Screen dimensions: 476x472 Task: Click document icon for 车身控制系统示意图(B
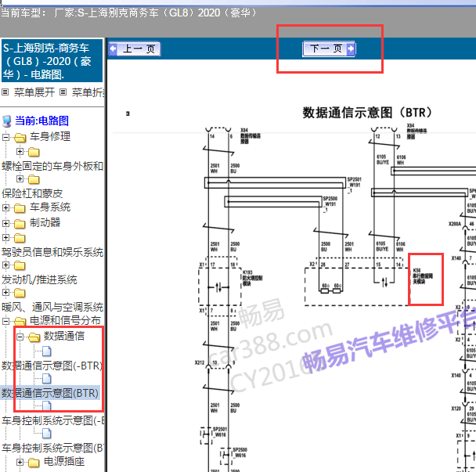[x=46, y=434]
